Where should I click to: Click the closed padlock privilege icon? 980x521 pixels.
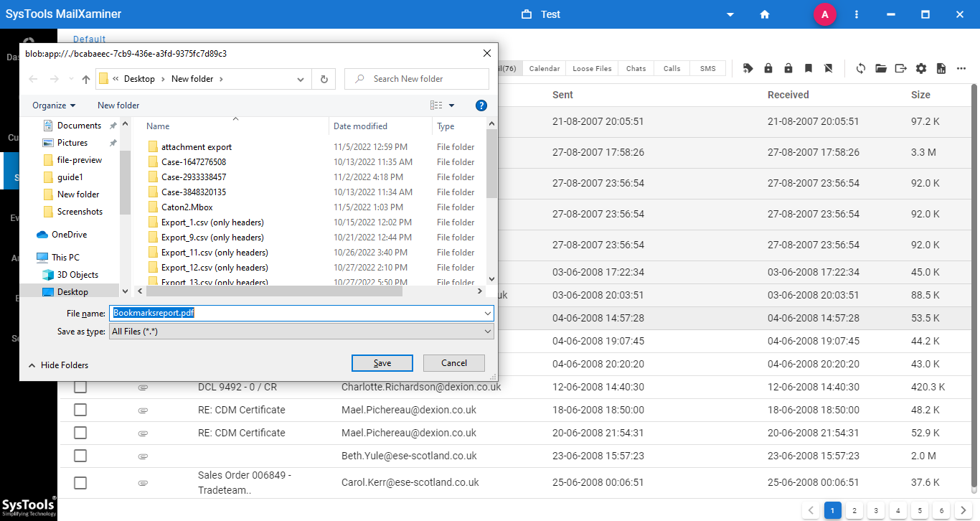coord(768,68)
